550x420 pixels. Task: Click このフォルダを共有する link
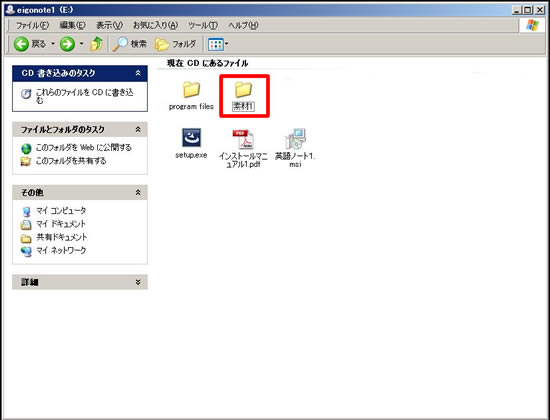pos(71,161)
